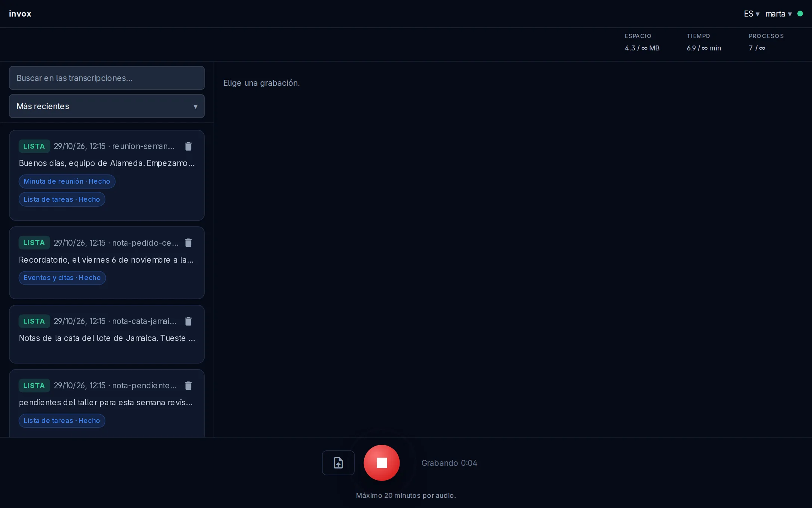Click 'Máximo 20 minutos por audio.' note
Image resolution: width=812 pixels, height=508 pixels.
[x=406, y=496]
